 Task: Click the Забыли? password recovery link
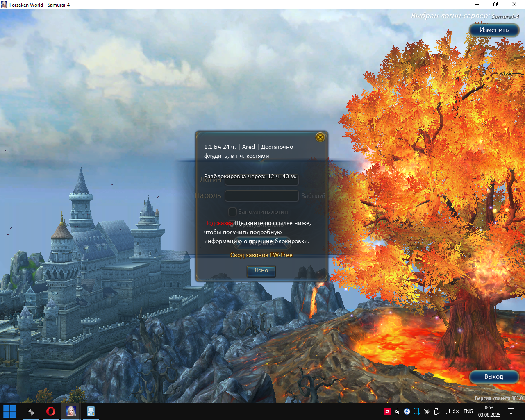coord(313,196)
